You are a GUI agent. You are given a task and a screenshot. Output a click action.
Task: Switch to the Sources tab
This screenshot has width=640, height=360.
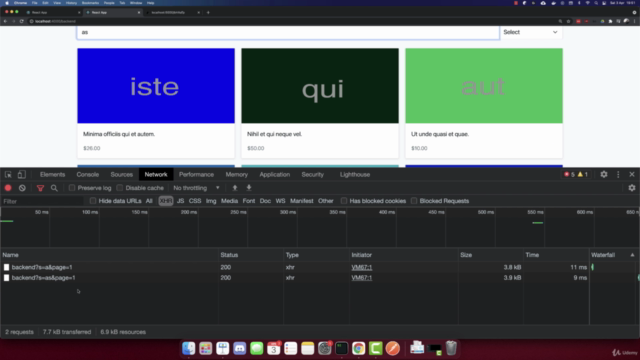click(x=122, y=174)
